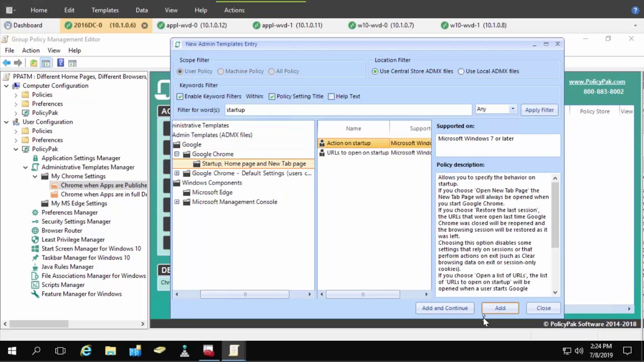This screenshot has width=644, height=362.
Task: Open Application Settings Manager lock icon
Action: (35, 158)
